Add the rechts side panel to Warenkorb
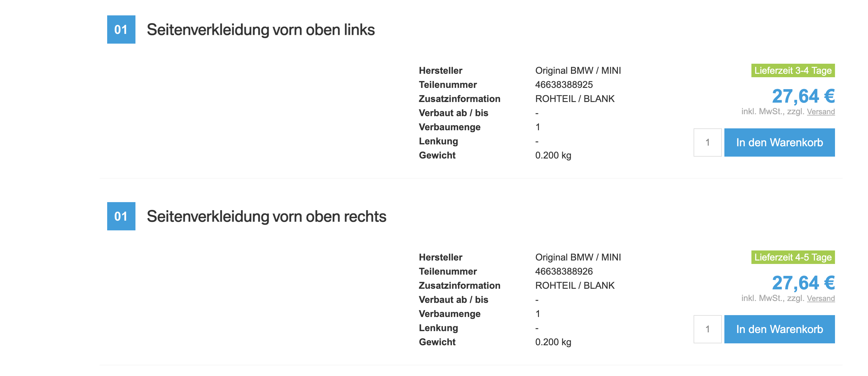The height and width of the screenshot is (376, 868). pos(779,329)
